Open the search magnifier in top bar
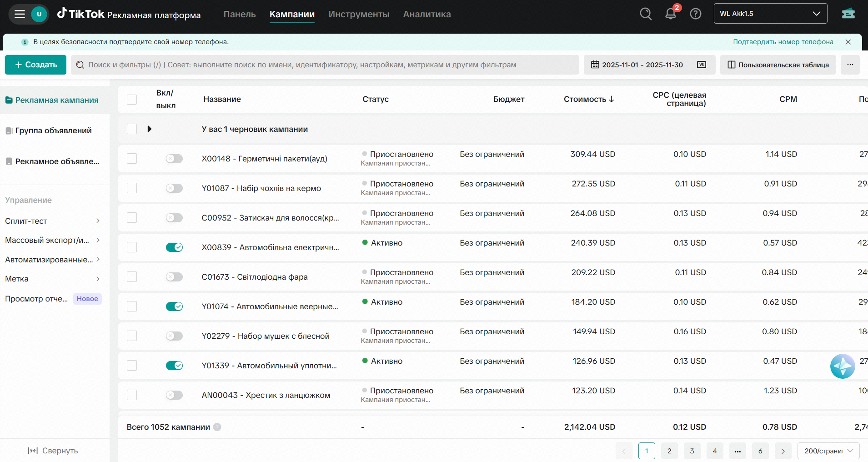 point(646,14)
